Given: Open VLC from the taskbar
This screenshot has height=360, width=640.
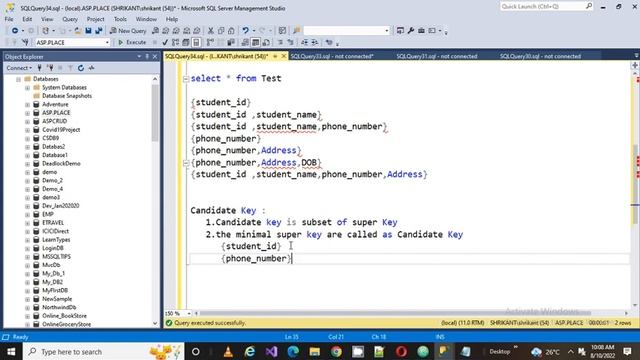Looking at the screenshot, I should pyautogui.click(x=228, y=352).
